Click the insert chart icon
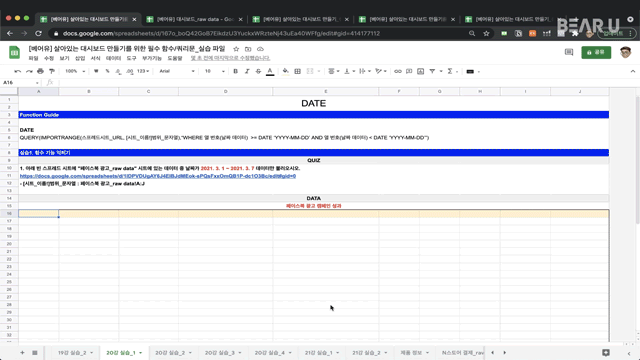The height and width of the screenshot is (360, 640). click(420, 71)
